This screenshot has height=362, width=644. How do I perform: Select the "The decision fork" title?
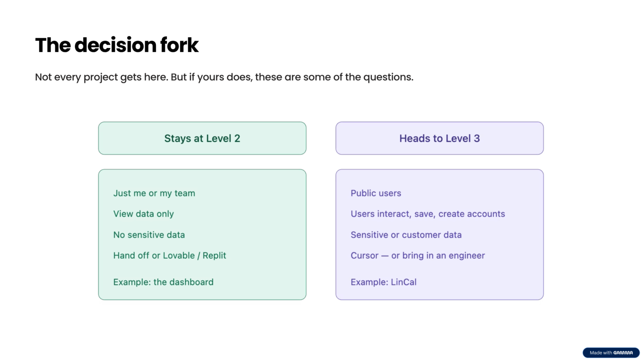pos(117,45)
